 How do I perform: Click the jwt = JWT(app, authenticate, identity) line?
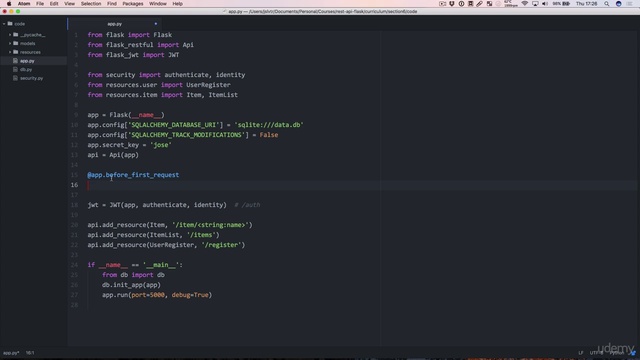point(157,205)
